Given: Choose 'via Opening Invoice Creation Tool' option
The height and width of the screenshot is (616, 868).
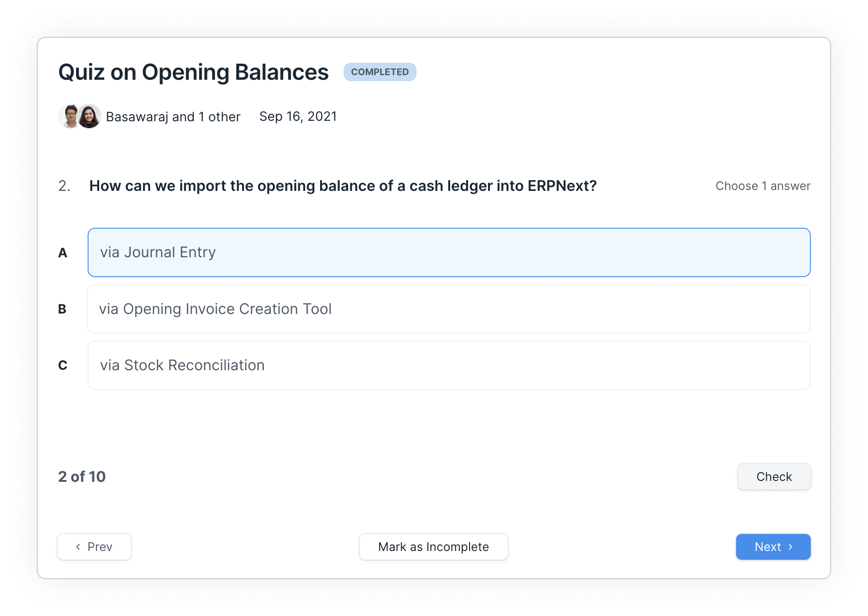Looking at the screenshot, I should pos(449,309).
